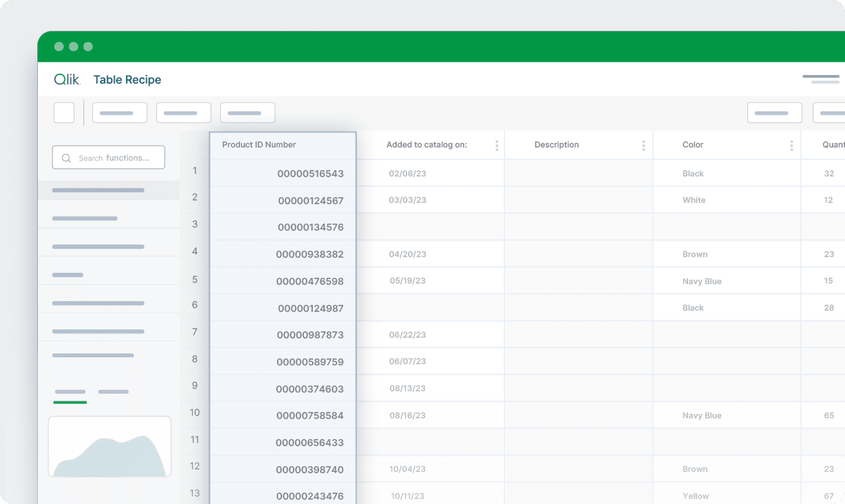Click the magnifier icon in the functions search

pos(66,157)
